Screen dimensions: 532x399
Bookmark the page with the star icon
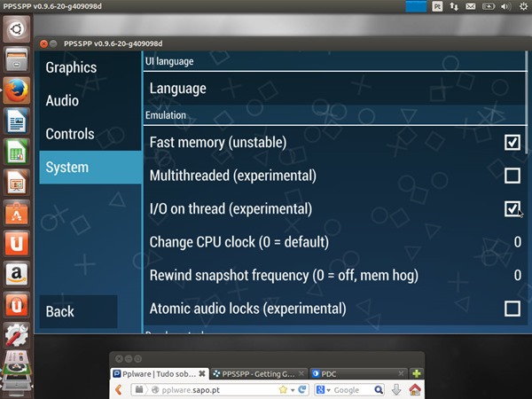pyautogui.click(x=283, y=389)
